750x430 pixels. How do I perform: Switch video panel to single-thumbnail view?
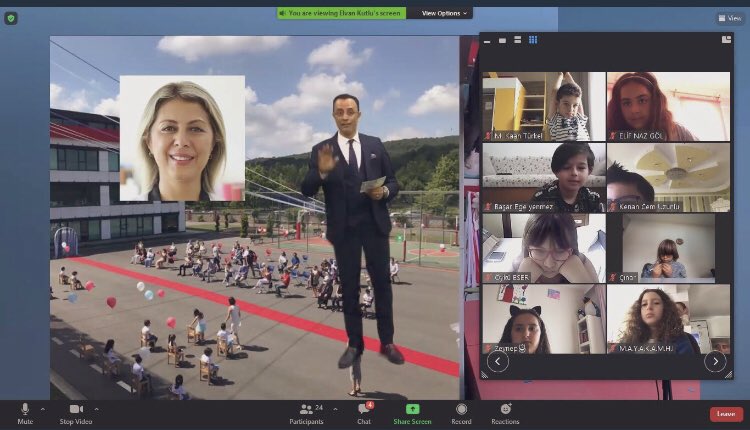pos(502,40)
